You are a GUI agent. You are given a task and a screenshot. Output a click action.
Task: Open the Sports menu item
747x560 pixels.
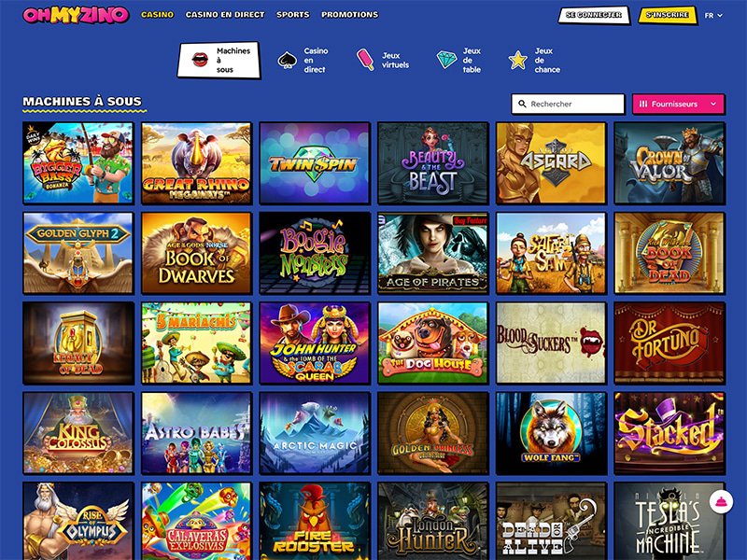tap(293, 15)
